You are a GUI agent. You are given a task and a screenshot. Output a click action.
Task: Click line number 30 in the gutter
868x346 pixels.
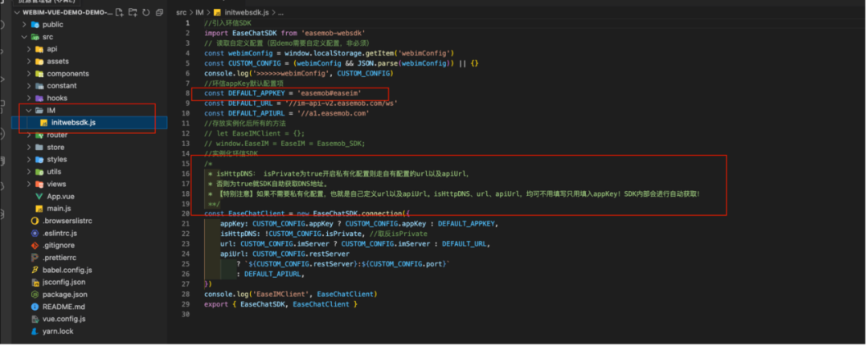click(186, 314)
